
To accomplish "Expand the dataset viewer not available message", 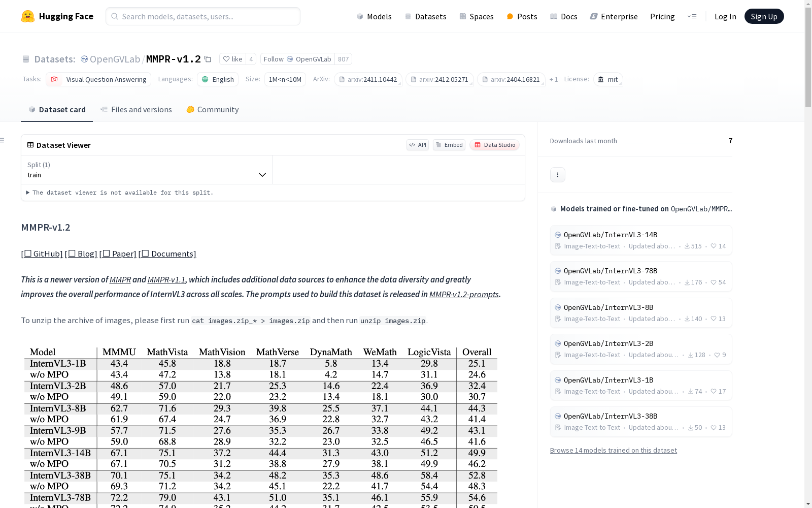I will [120, 193].
